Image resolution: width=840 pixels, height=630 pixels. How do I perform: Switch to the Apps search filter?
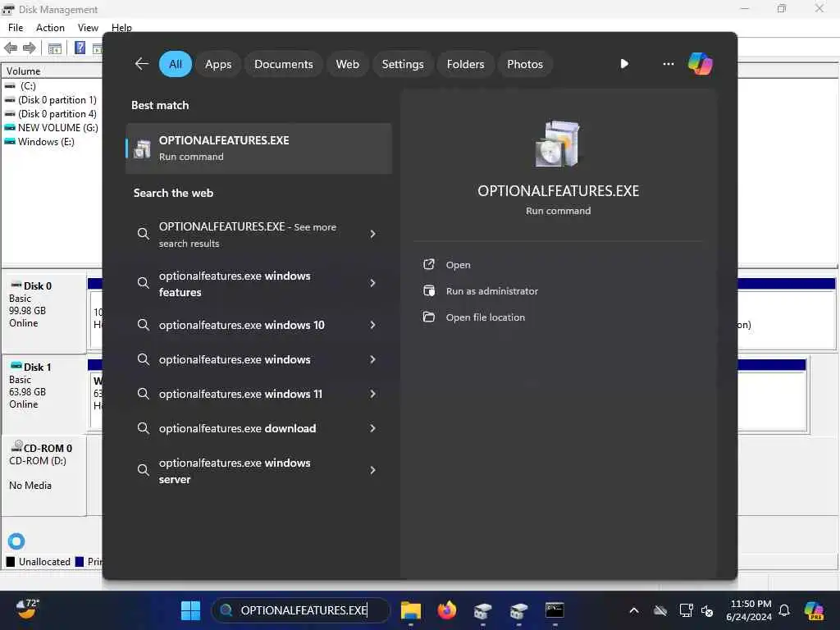click(x=218, y=64)
